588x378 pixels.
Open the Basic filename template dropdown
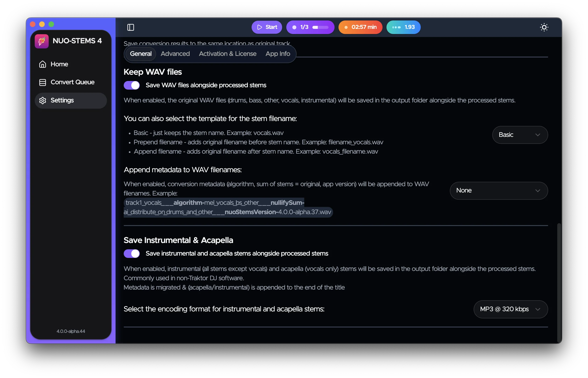click(x=520, y=135)
